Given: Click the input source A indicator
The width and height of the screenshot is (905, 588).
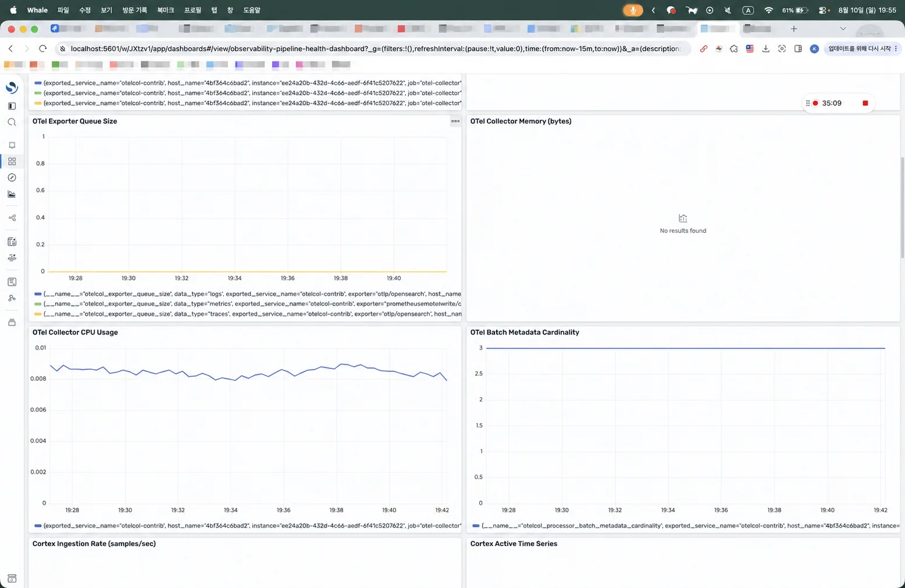Looking at the screenshot, I should point(748,10).
